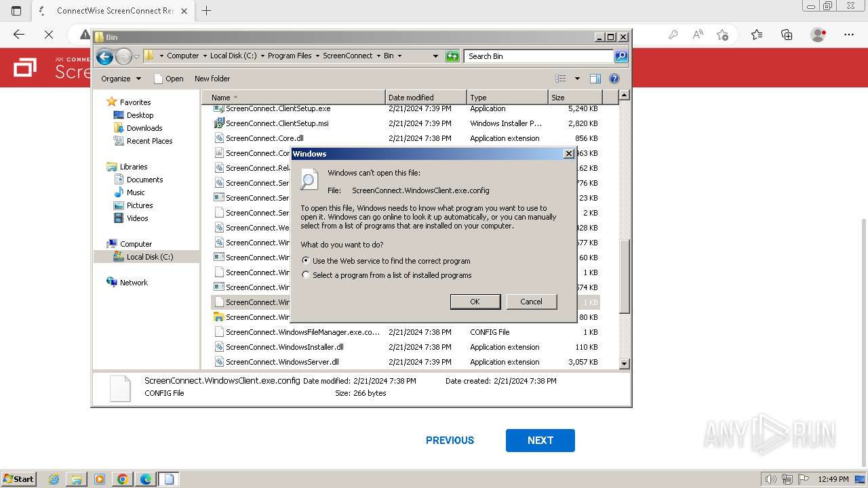Screen dimensions: 868x488
Task: Expand Local Disk (C:) breadcrumb arrow
Action: (x=262, y=56)
